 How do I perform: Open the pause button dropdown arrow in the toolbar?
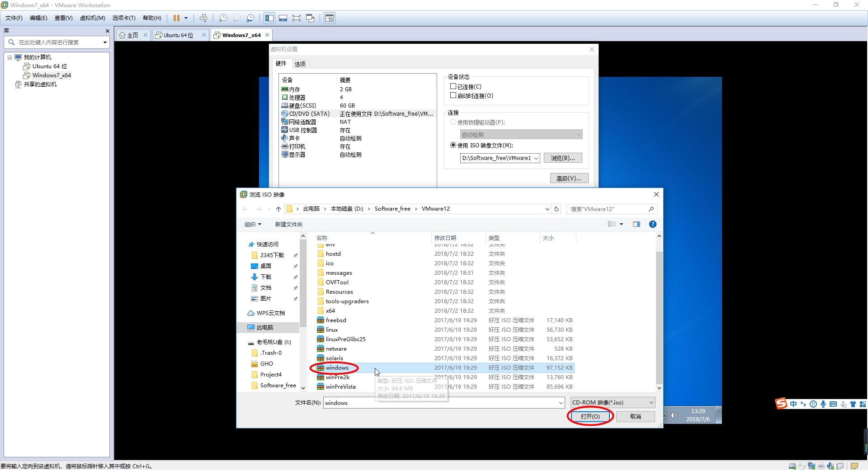click(x=186, y=18)
